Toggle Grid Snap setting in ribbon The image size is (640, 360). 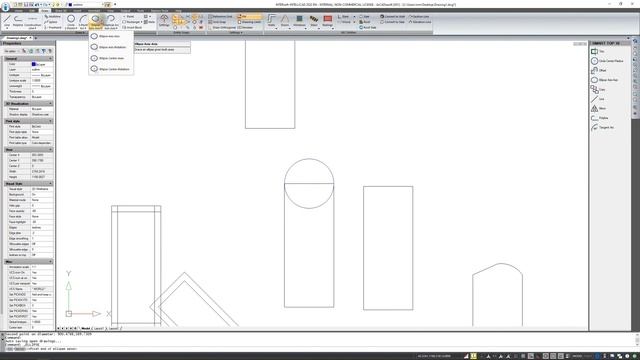pos(218,22)
